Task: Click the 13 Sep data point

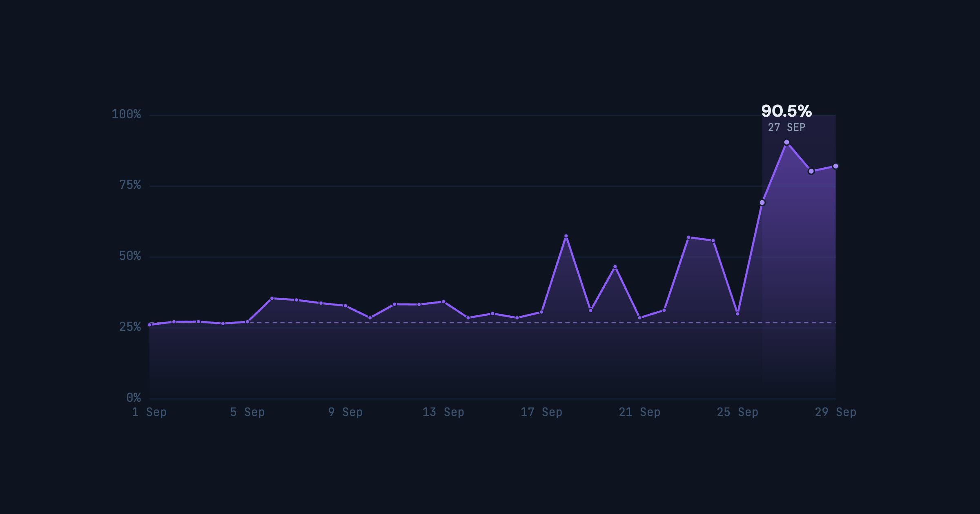Action: pyautogui.click(x=443, y=302)
